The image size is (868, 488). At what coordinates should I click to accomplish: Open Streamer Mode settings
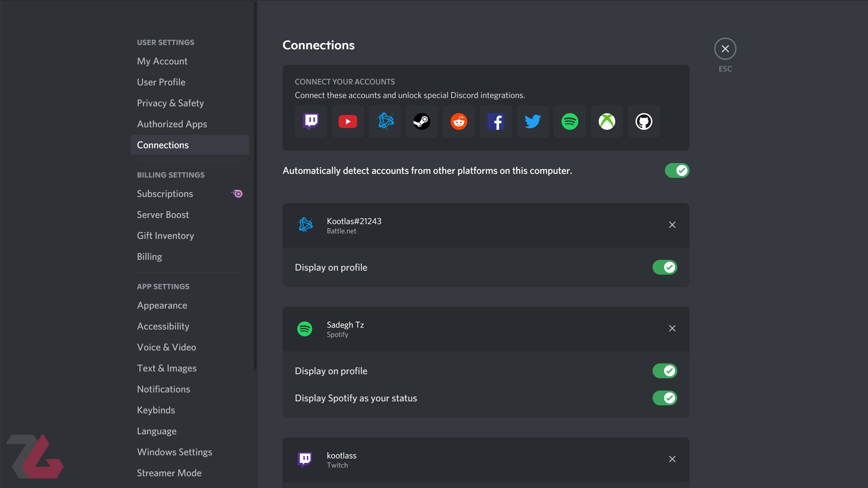coord(190,473)
